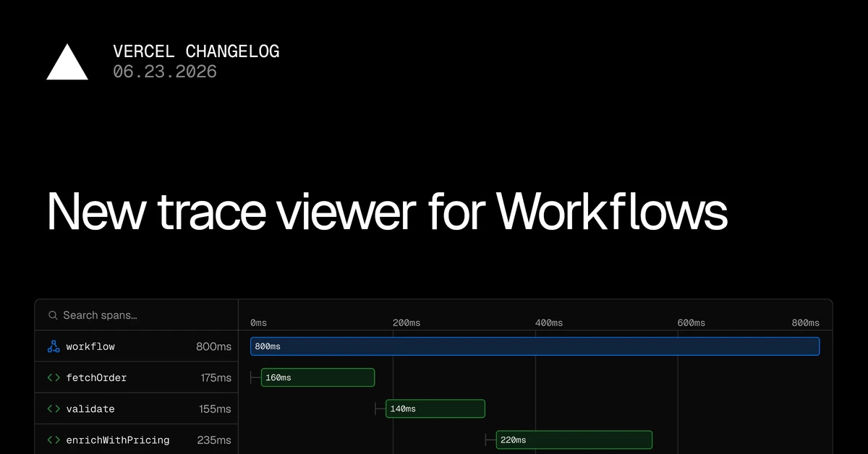Viewport: 868px width, 454px height.
Task: Focus the Search spans input field
Action: [137, 315]
